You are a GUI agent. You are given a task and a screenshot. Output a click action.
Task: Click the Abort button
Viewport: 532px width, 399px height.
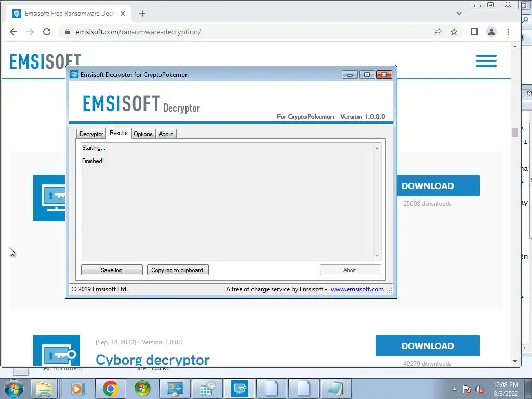(x=350, y=270)
